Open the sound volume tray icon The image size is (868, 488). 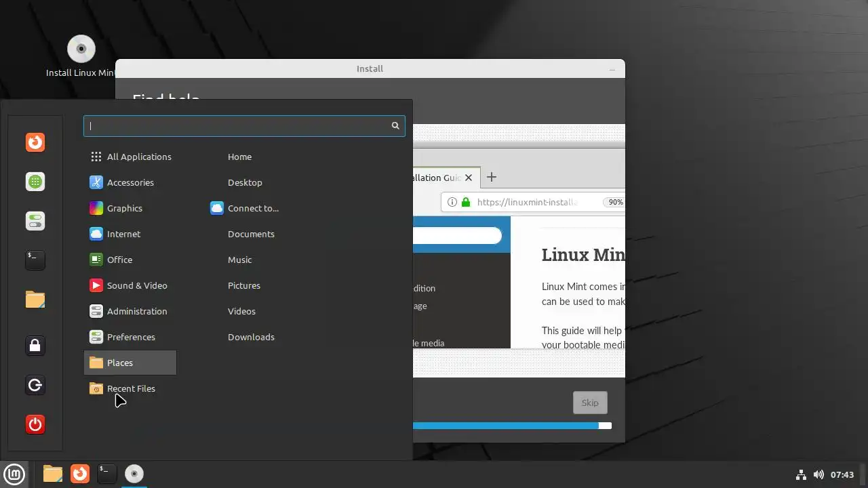(x=818, y=474)
